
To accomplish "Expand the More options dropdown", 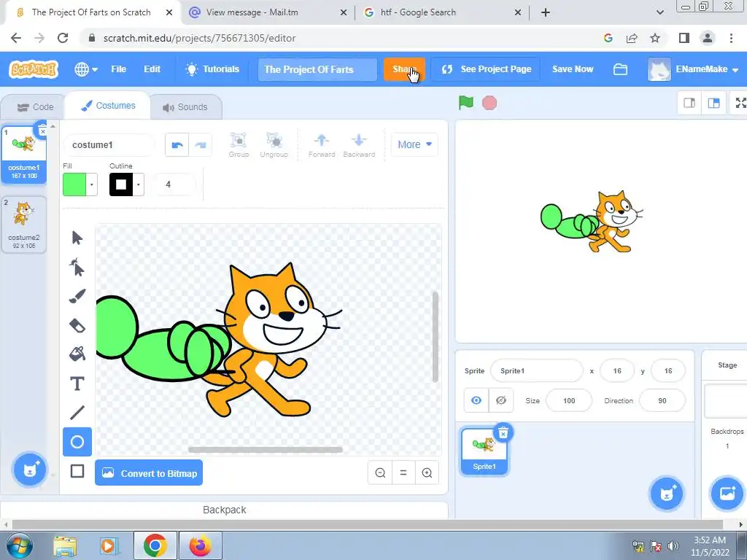I will pyautogui.click(x=414, y=144).
